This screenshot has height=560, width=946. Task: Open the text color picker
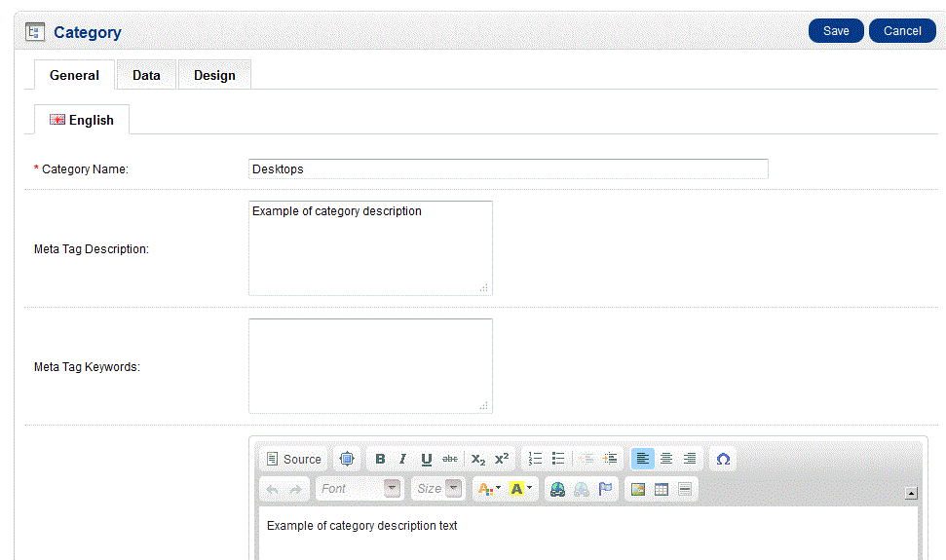pos(489,489)
